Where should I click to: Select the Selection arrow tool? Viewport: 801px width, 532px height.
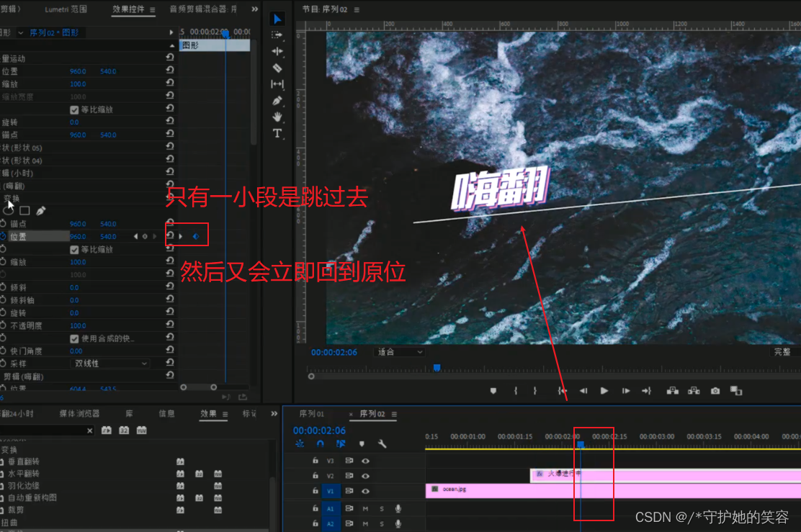click(277, 19)
